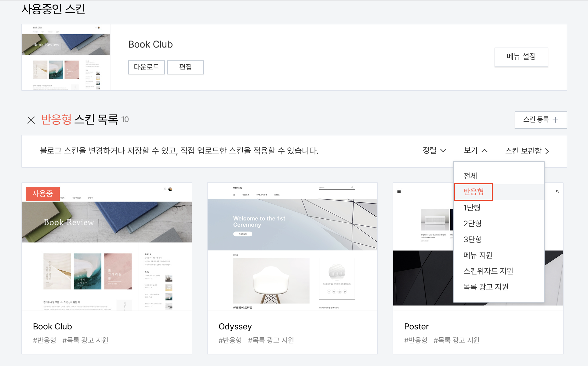Filter by 목록 광고 지원

[x=486, y=287]
